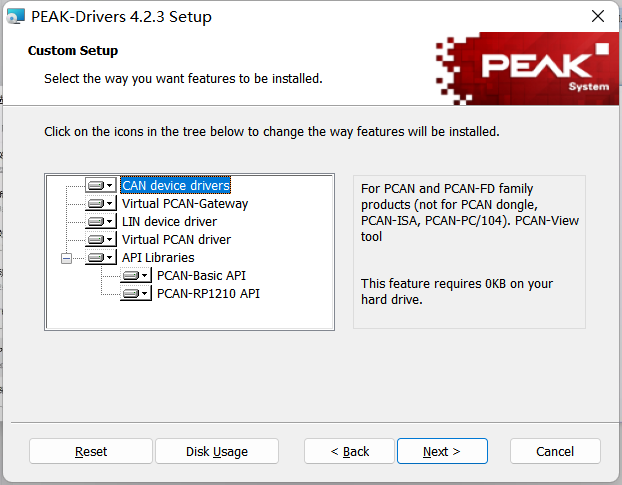Return with the Back button
Viewport: 622px width, 485px height.
click(350, 451)
